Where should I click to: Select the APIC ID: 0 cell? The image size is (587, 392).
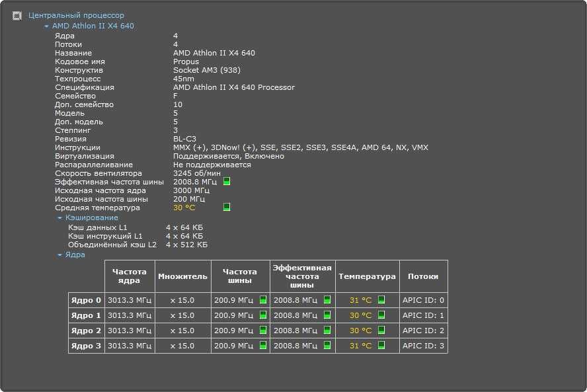pyautogui.click(x=424, y=300)
